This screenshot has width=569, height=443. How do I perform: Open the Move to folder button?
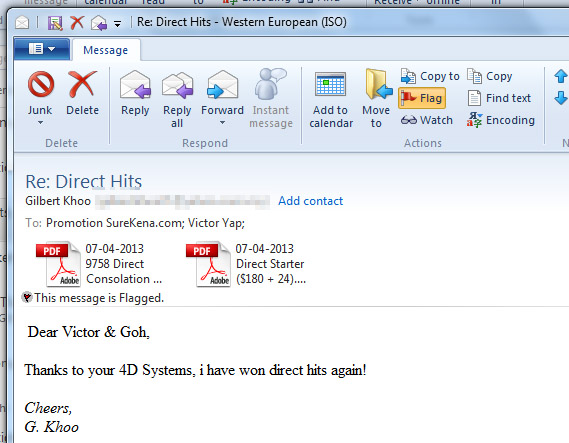(376, 99)
